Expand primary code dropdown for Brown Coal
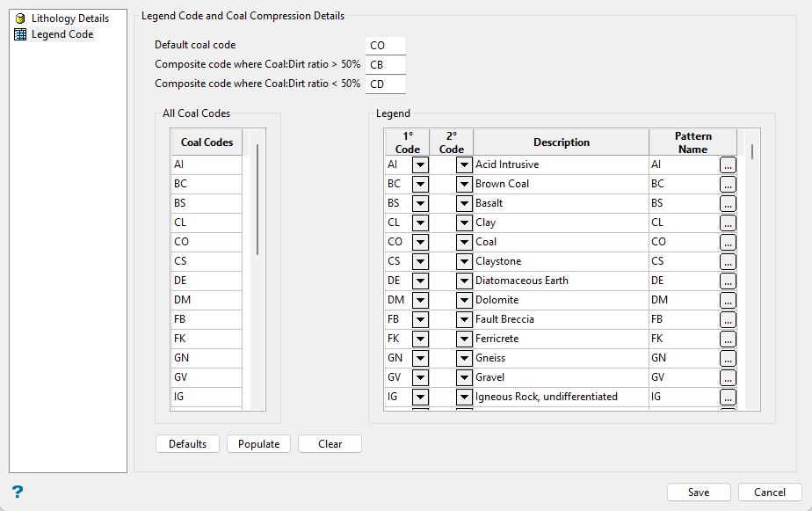Viewport: 812px width, 511px height. pyautogui.click(x=420, y=184)
